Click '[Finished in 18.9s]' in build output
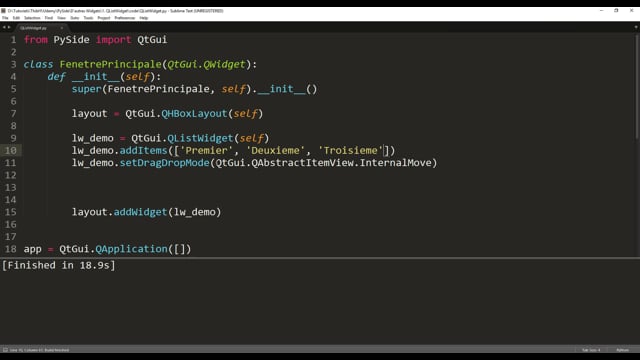Image resolution: width=640 pixels, height=360 pixels. pyautogui.click(x=59, y=265)
